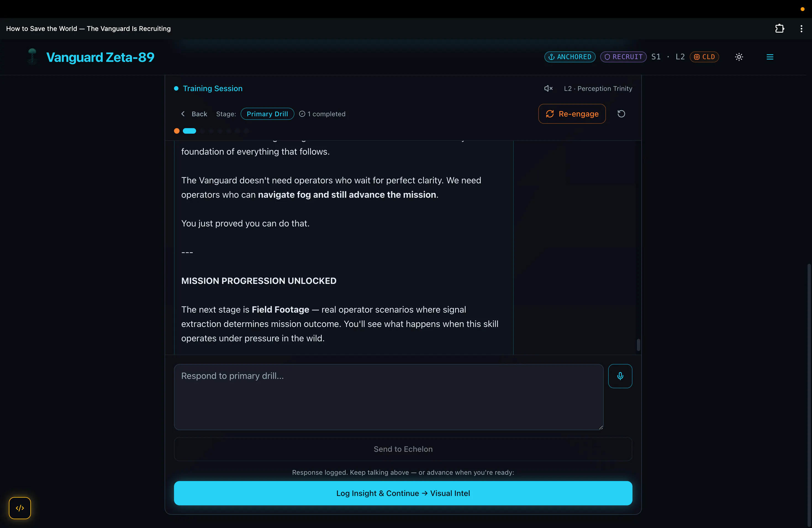Viewport: 812px width, 528px height.
Task: Click the chat conversation scrollbar thumb
Action: point(638,345)
